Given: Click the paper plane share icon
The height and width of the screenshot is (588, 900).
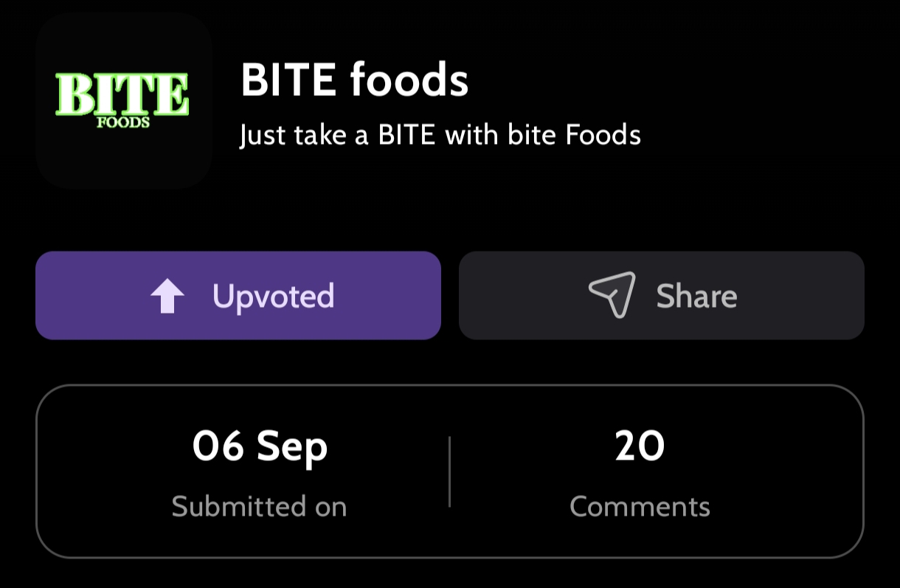Looking at the screenshot, I should point(612,295).
